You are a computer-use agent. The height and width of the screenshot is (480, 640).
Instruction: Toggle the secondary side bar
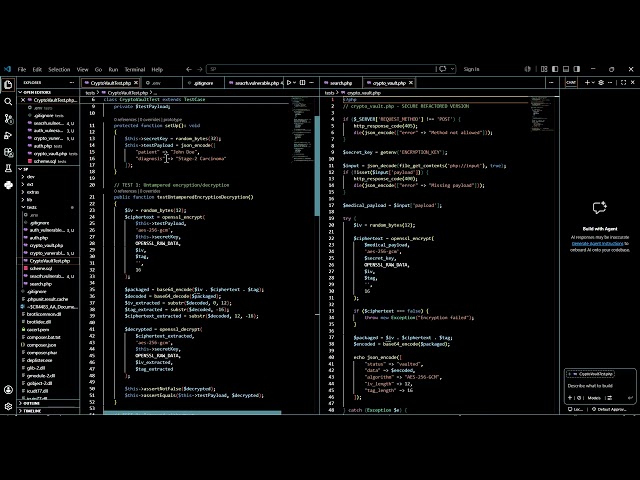[x=577, y=69]
